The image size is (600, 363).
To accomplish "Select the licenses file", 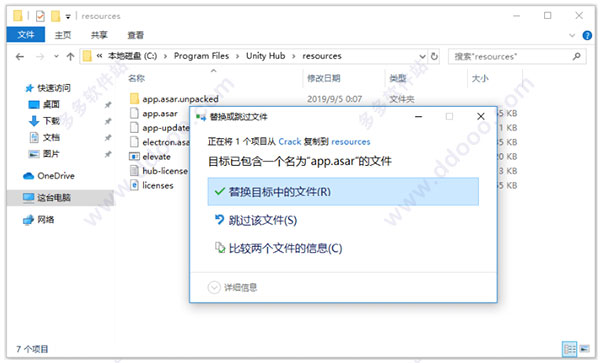I will (158, 186).
